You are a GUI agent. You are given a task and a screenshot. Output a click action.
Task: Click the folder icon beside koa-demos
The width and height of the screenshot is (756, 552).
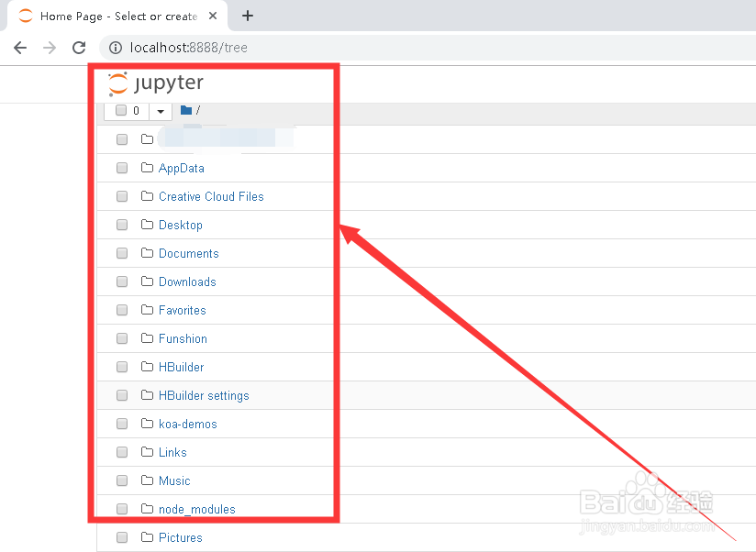pyautogui.click(x=147, y=424)
